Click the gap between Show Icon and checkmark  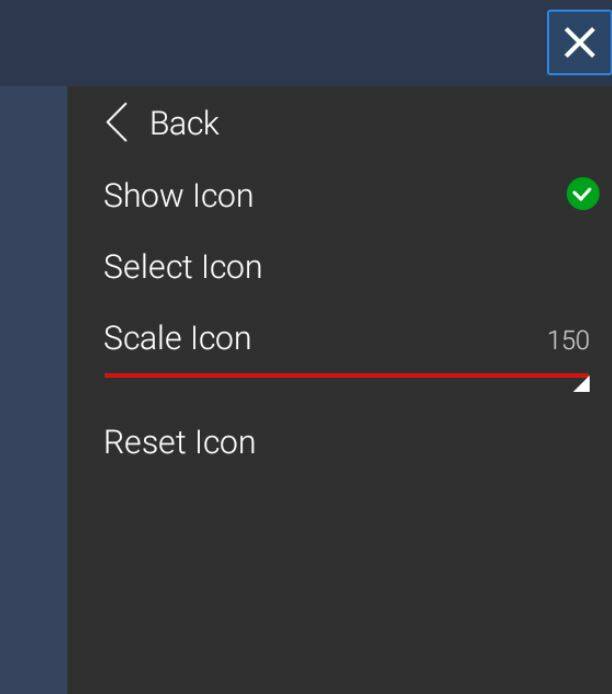410,195
